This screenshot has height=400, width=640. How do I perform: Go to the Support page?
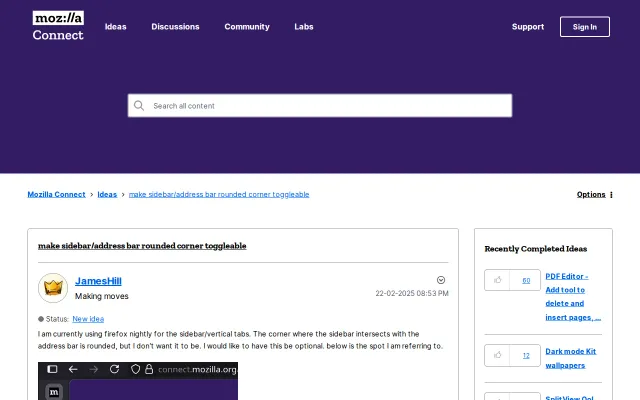coord(528,27)
